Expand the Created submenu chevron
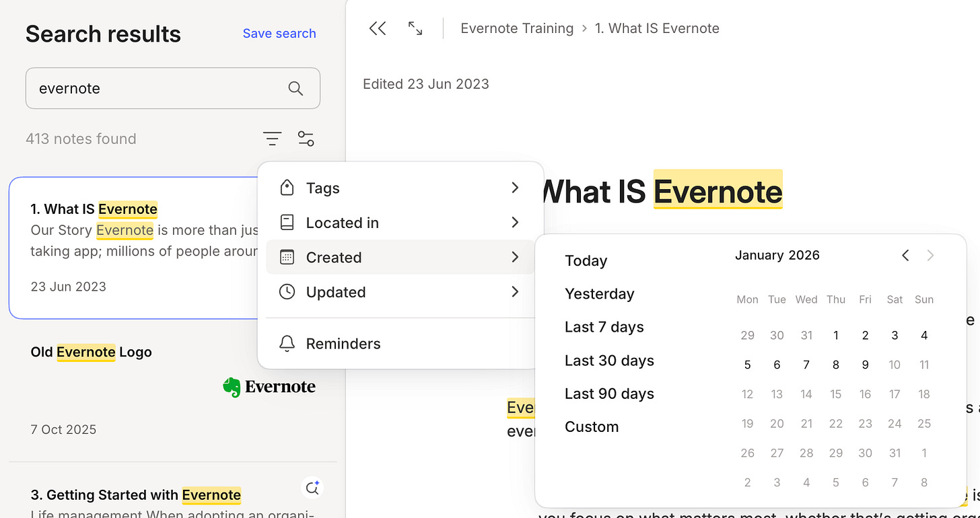The height and width of the screenshot is (518, 980). click(515, 257)
